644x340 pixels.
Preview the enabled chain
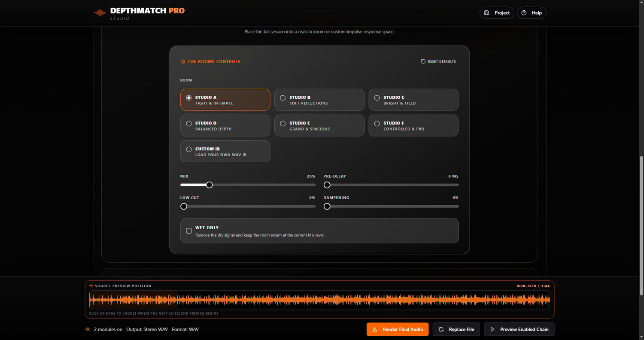coord(519,329)
